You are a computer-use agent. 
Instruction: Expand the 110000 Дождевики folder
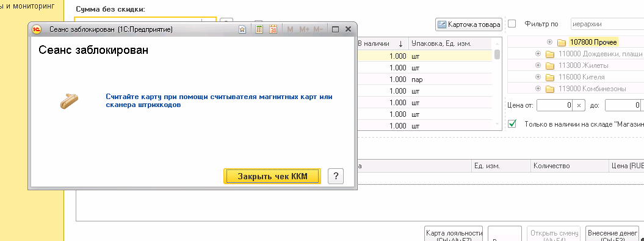pyautogui.click(x=538, y=54)
